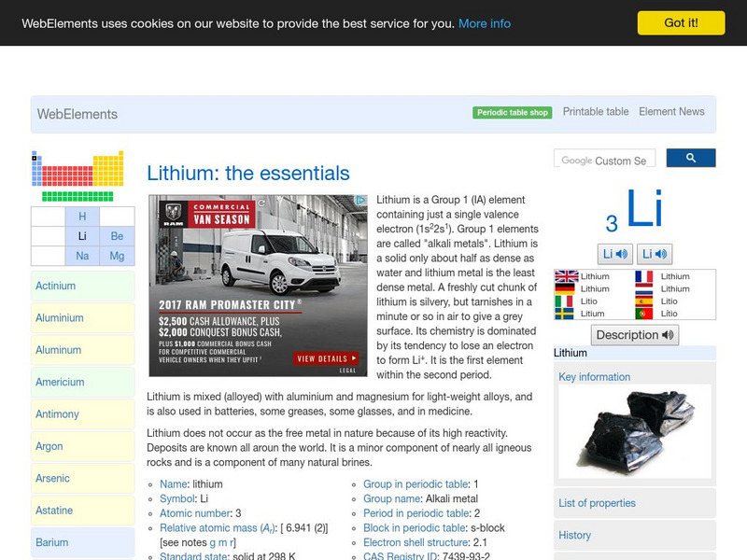Expand List of properties
Viewport: 747px width, 560px height.
598,502
